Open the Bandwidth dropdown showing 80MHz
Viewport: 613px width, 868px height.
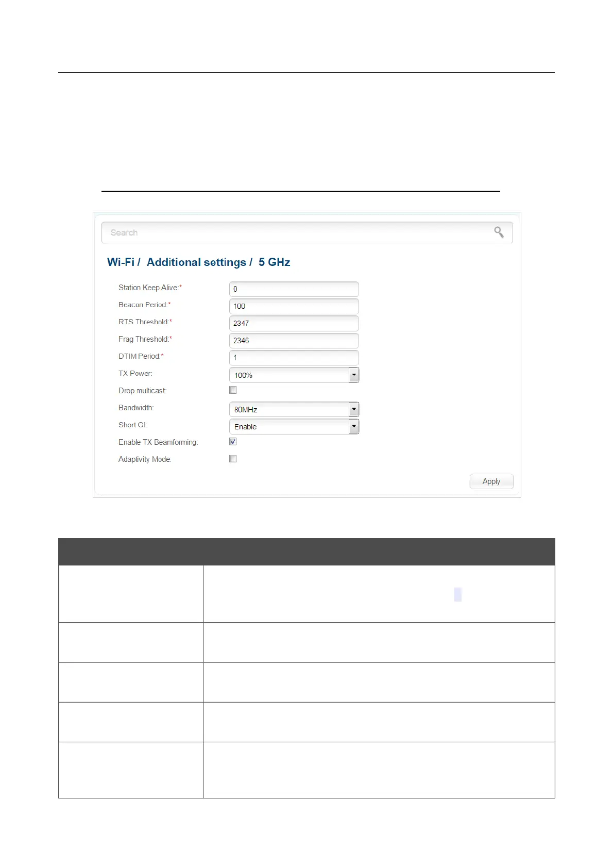tap(294, 409)
